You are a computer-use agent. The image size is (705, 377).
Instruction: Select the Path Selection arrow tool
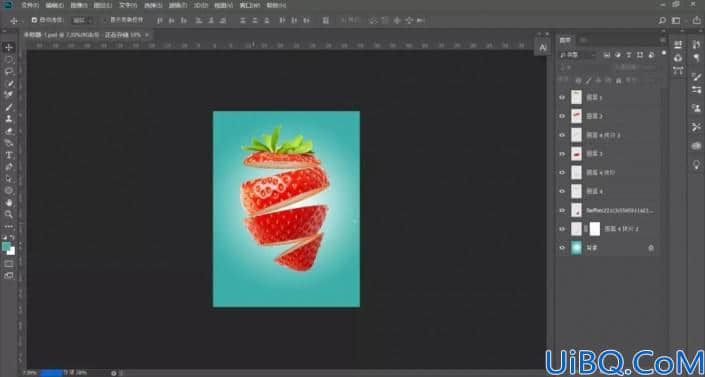9,179
